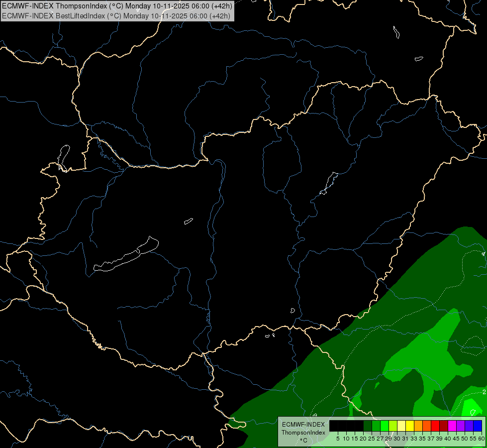Pick the pale yellow 30–31 legend swatch
Viewport: 487px width, 448px height.
click(x=401, y=426)
